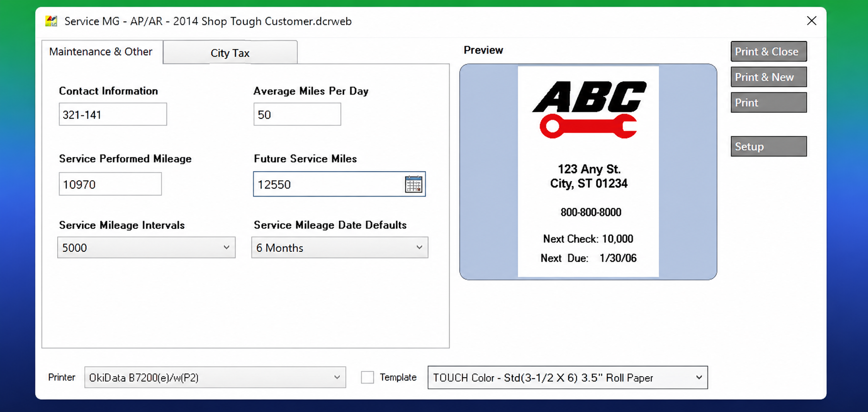
Task: Click the Future Service Miles field value 12550
Action: pos(274,185)
